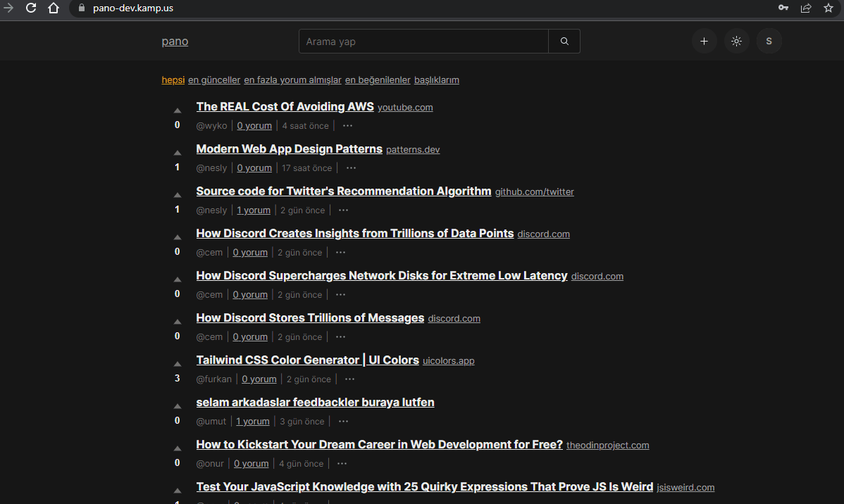
Task: Open the pano logo link
Action: [x=175, y=41]
